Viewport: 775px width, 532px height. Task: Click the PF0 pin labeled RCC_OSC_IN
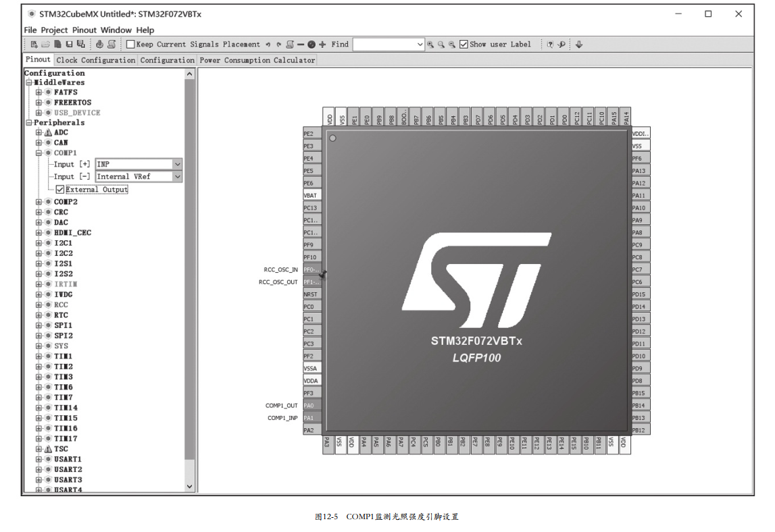point(312,269)
